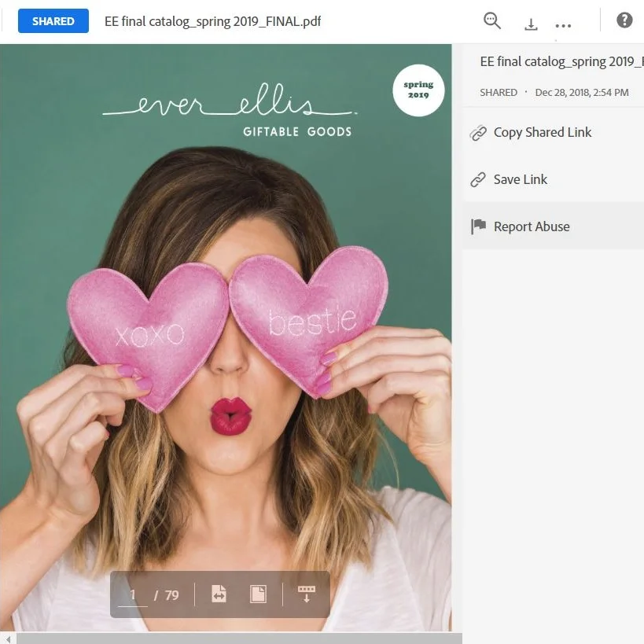The height and width of the screenshot is (644, 644).
Task: Click the spring 2019 badge on the cover
Action: [418, 90]
